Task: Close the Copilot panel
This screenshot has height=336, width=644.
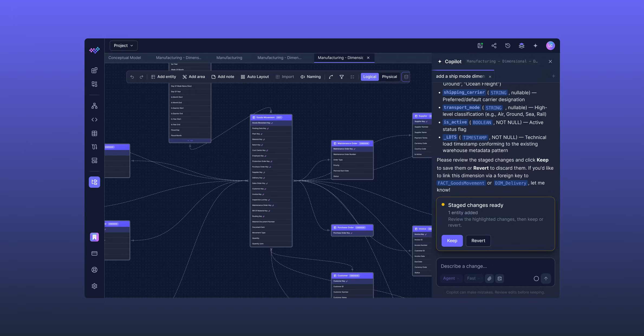Action: coord(550,61)
